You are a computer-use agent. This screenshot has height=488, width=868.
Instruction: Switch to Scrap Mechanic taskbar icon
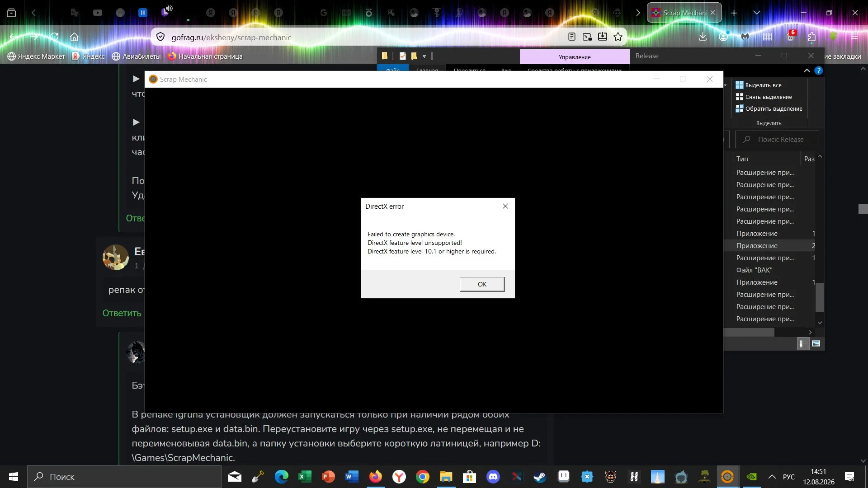tap(727, 477)
